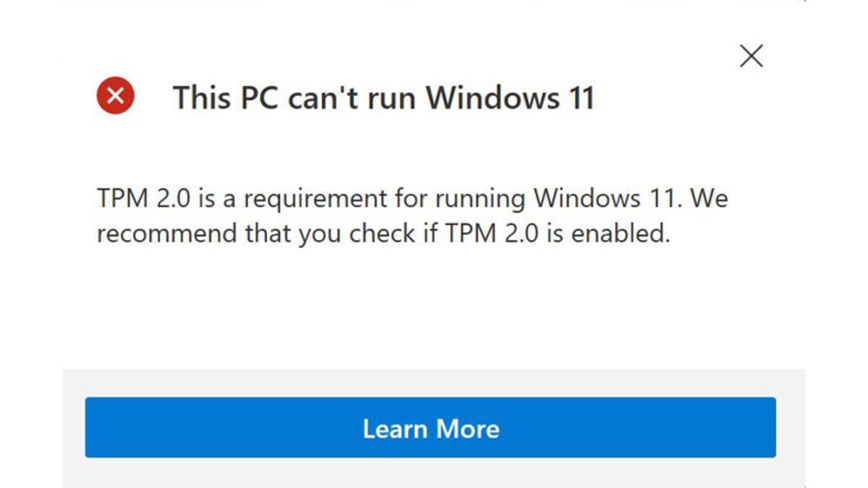The image size is (868, 488).
Task: Click the white dialog background area
Action: (434, 311)
